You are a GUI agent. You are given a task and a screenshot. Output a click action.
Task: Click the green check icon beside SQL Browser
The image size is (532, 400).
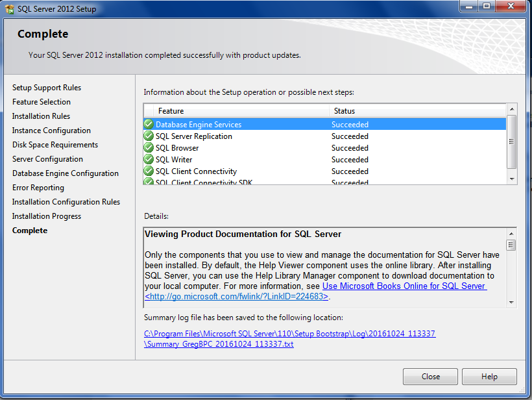pyautogui.click(x=149, y=147)
